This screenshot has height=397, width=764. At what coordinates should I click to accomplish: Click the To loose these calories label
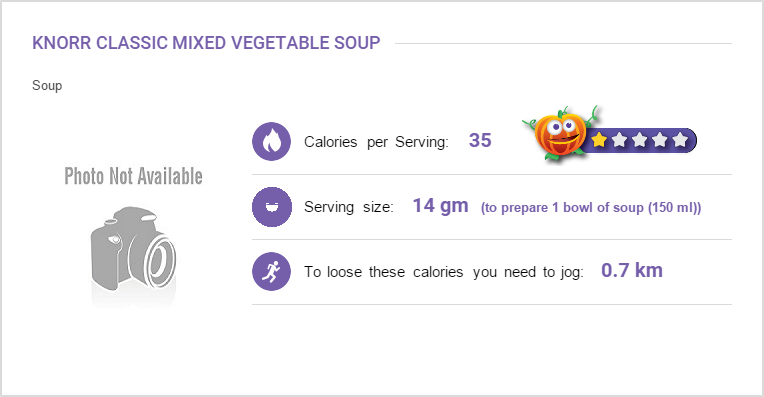tap(444, 272)
